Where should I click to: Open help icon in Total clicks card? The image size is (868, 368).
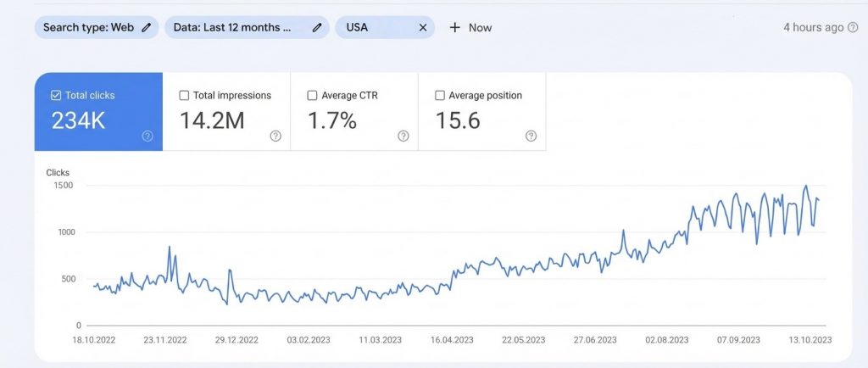point(147,136)
